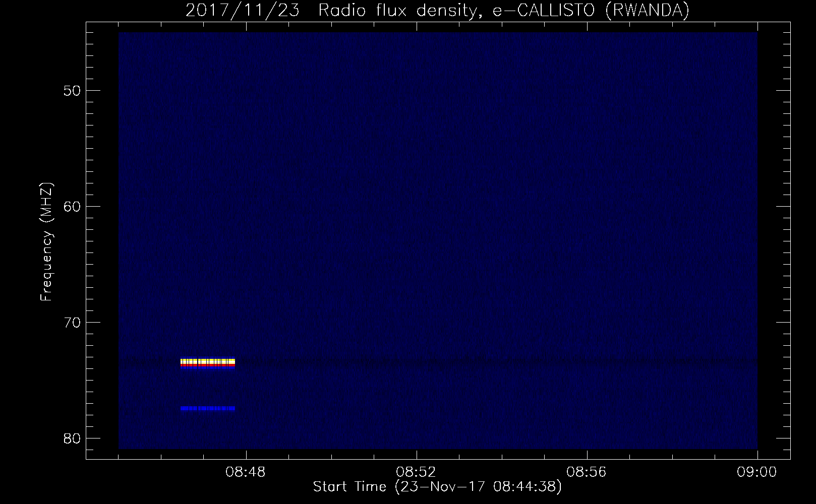This screenshot has height=504, width=816.
Task: Click the 08:56 time tick label
Action: click(x=587, y=472)
